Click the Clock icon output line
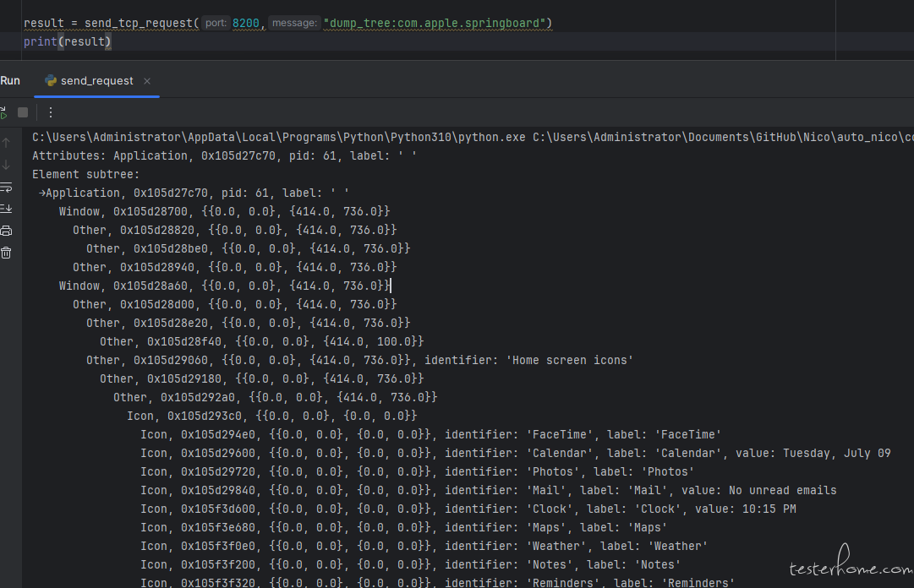 [x=468, y=510]
